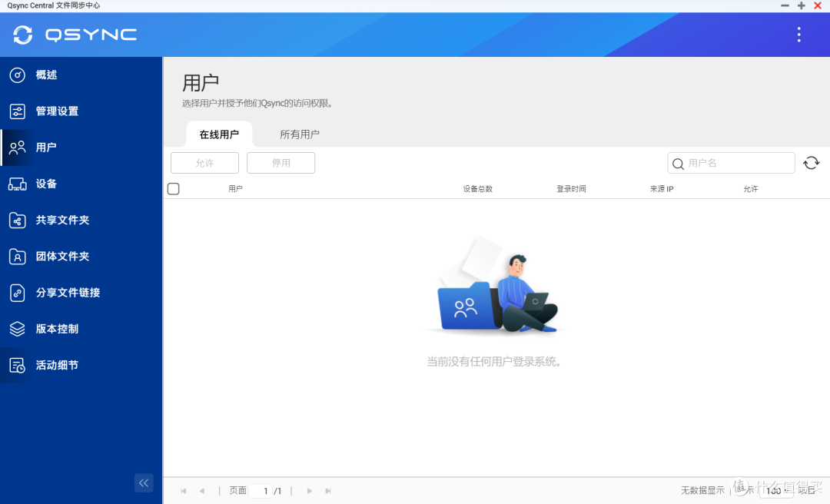This screenshot has height=504, width=830.
Task: Click the 当前没有任何用户登录系统 message
Action: point(494,362)
